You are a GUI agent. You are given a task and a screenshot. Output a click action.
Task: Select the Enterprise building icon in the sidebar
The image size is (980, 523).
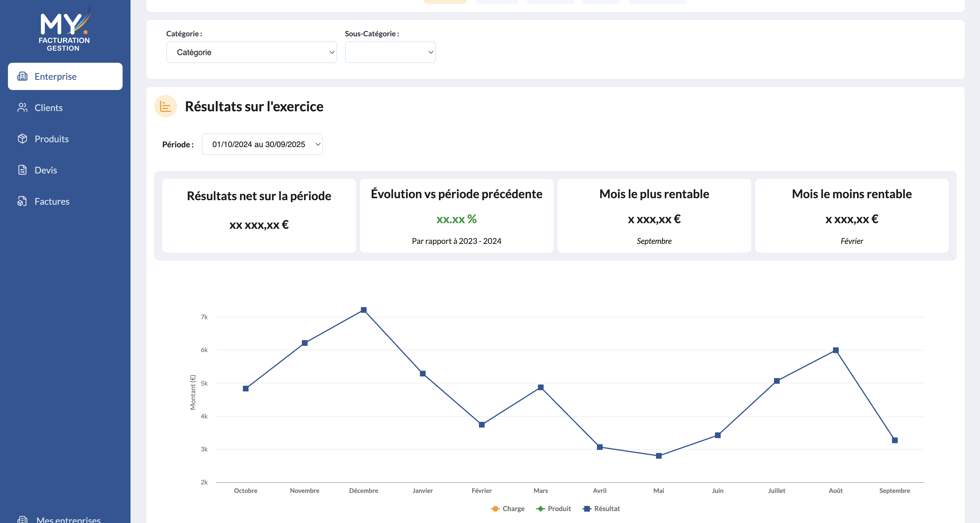coord(22,76)
